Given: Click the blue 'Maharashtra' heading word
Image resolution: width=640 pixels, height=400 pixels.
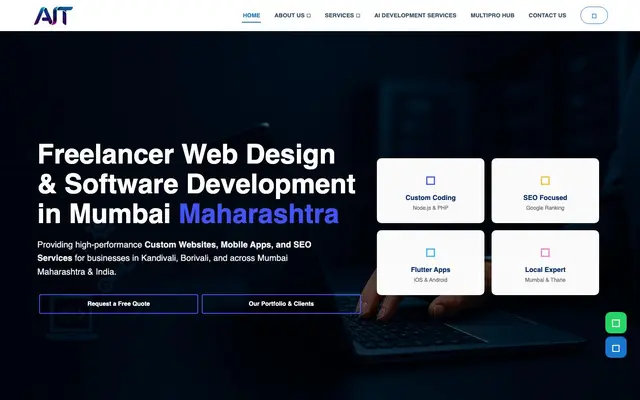Looking at the screenshot, I should (259, 213).
